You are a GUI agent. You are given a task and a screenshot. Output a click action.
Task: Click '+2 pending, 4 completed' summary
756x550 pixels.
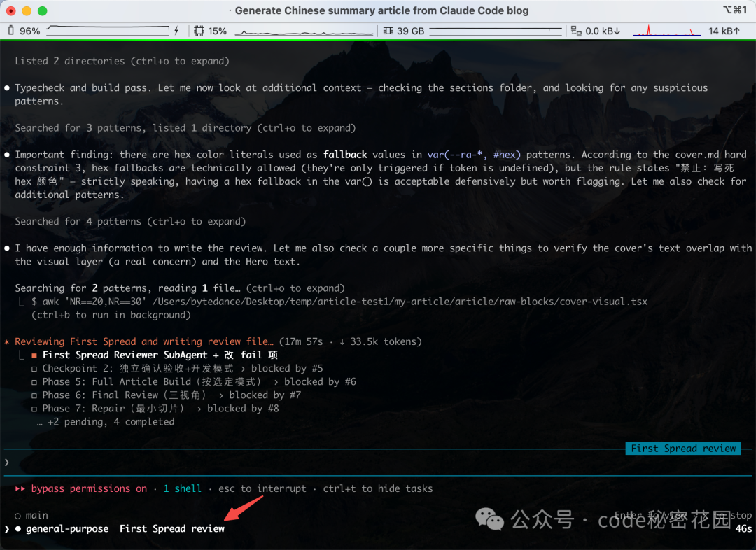tap(106, 422)
